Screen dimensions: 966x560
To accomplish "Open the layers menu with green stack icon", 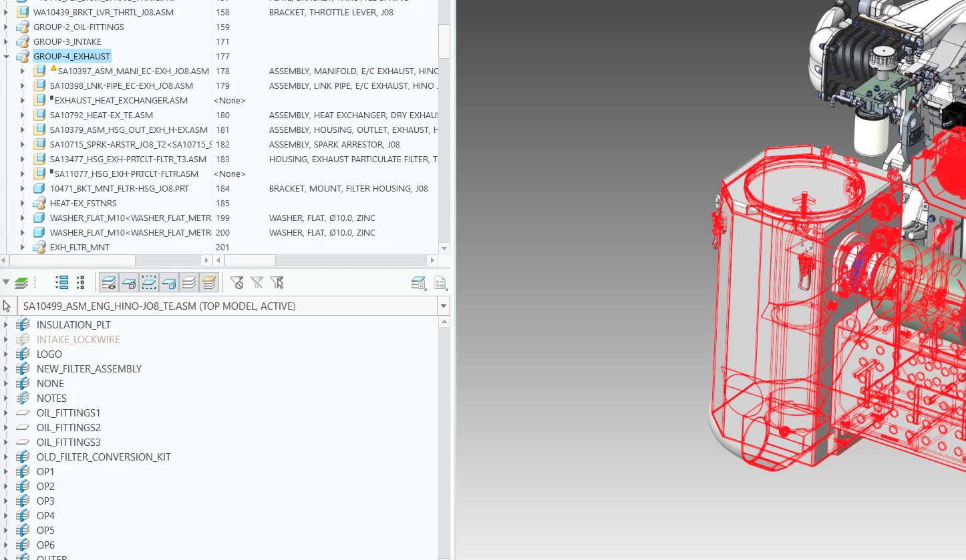I will [21, 282].
